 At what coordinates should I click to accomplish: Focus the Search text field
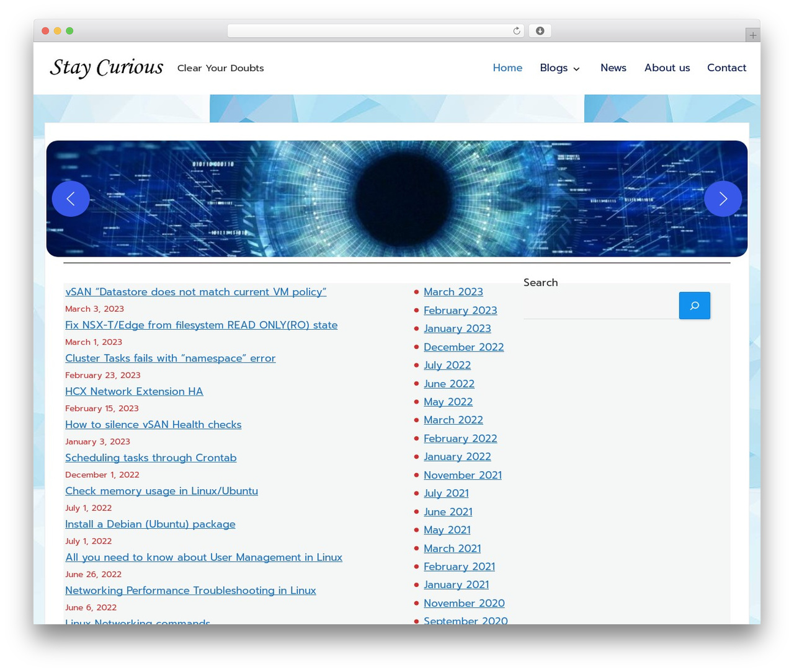pos(600,306)
